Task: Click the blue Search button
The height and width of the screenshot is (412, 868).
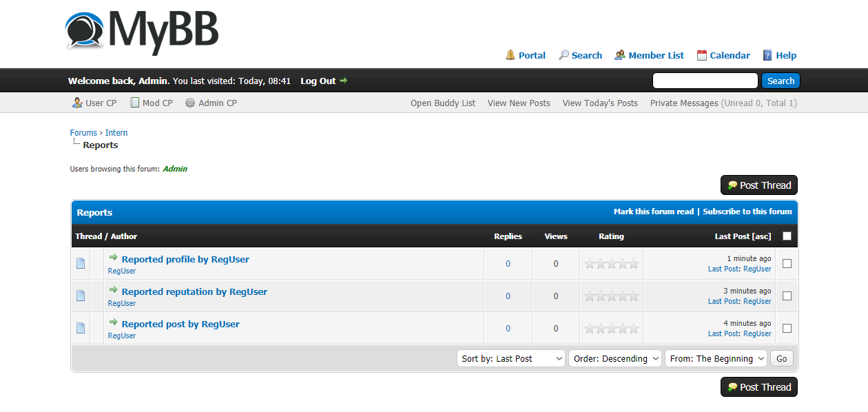Action: 781,81
